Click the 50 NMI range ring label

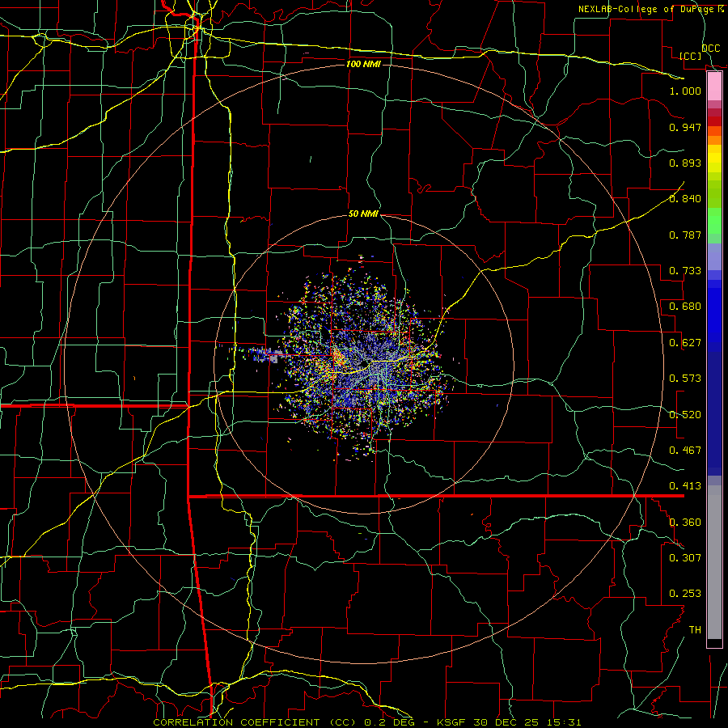tap(363, 214)
